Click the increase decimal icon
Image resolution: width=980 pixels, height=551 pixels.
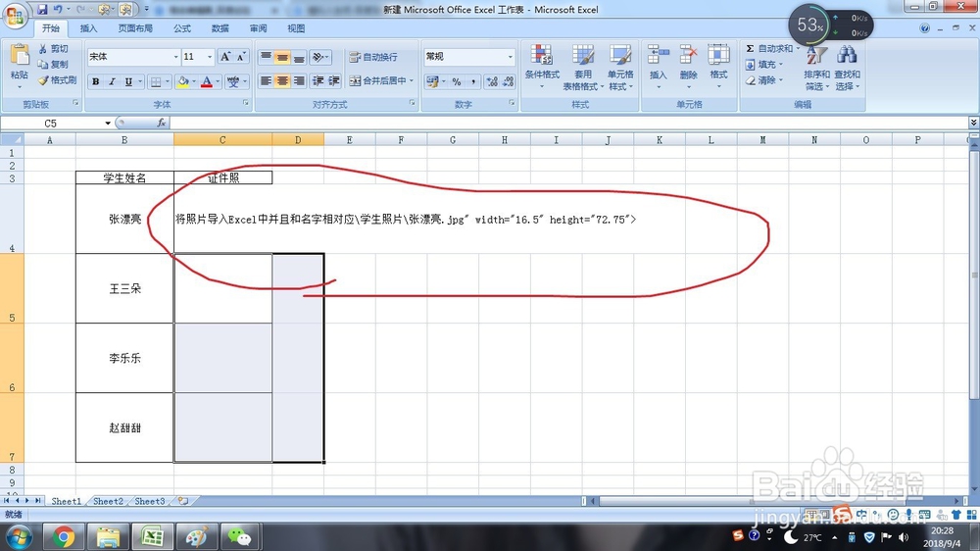tap(492, 81)
